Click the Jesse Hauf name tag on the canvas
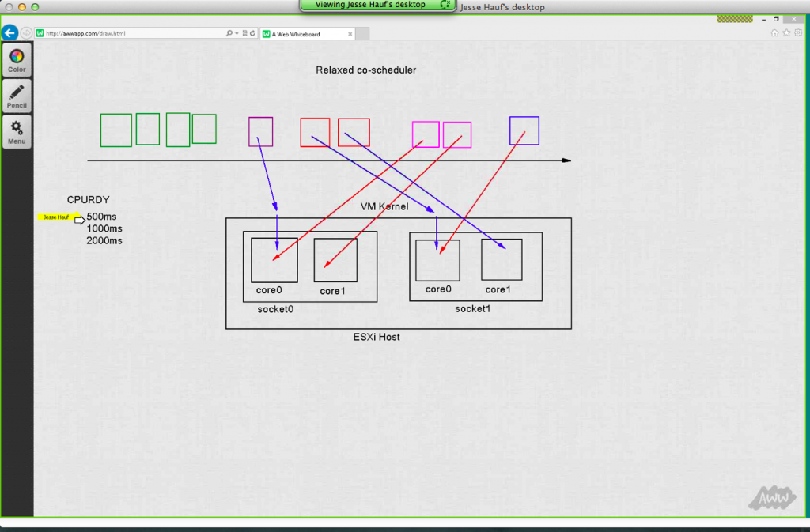The height and width of the screenshot is (532, 810). click(x=57, y=217)
